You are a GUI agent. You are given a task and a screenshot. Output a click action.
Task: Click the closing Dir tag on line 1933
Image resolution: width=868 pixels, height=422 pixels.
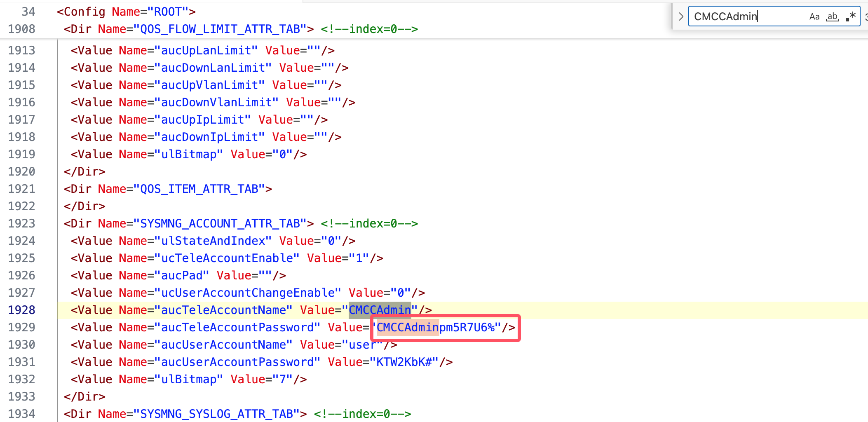tap(84, 396)
